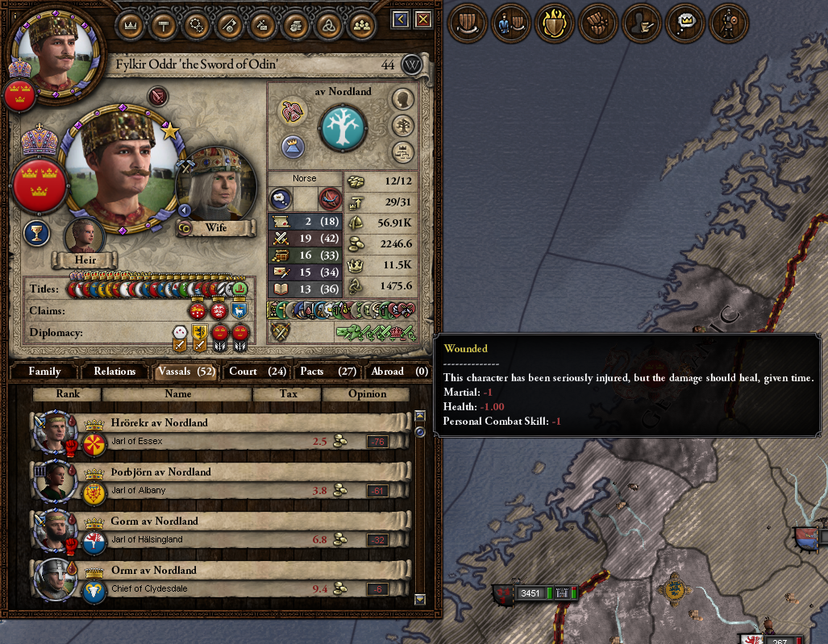Viewport: 828px width, 644px height.
Task: Open the Laws gavel icon in top bar
Action: point(163,25)
